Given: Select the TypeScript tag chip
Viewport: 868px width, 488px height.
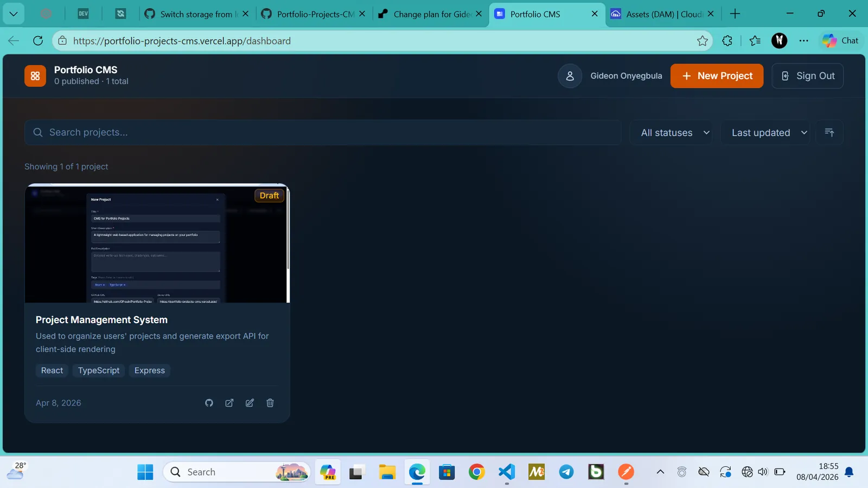Looking at the screenshot, I should [99, 370].
